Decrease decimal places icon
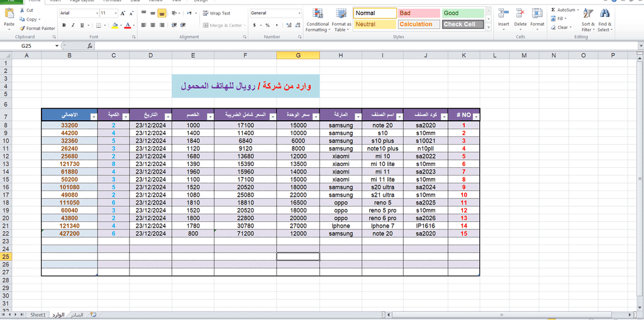 pyautogui.click(x=297, y=26)
